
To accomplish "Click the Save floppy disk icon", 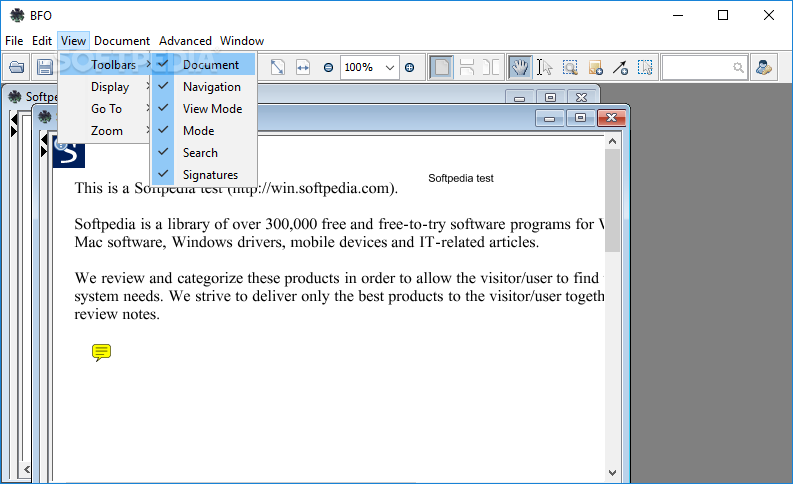I will coord(45,67).
